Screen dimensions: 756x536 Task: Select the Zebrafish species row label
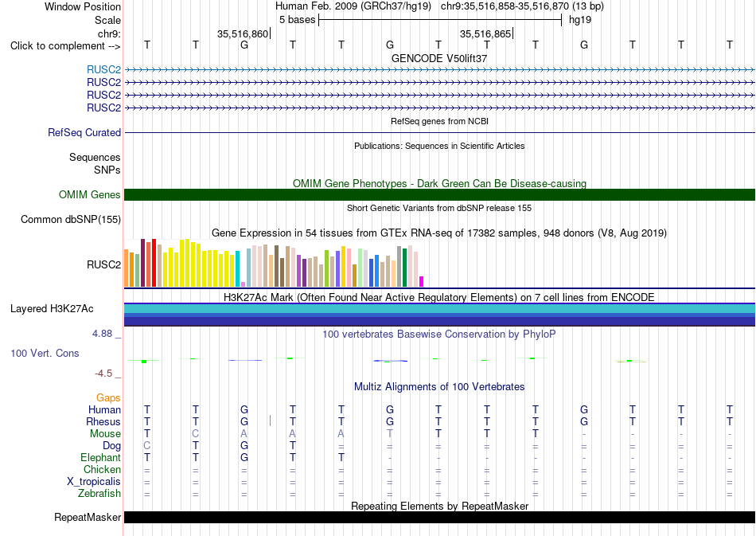(x=99, y=494)
